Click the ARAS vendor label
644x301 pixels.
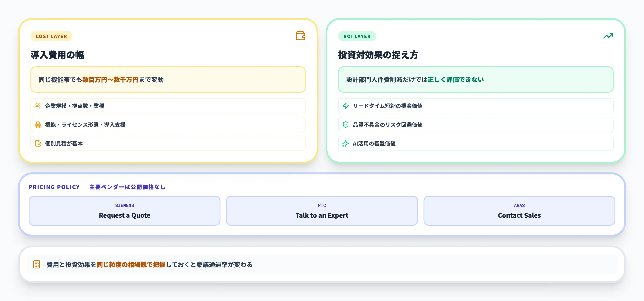coord(519,205)
